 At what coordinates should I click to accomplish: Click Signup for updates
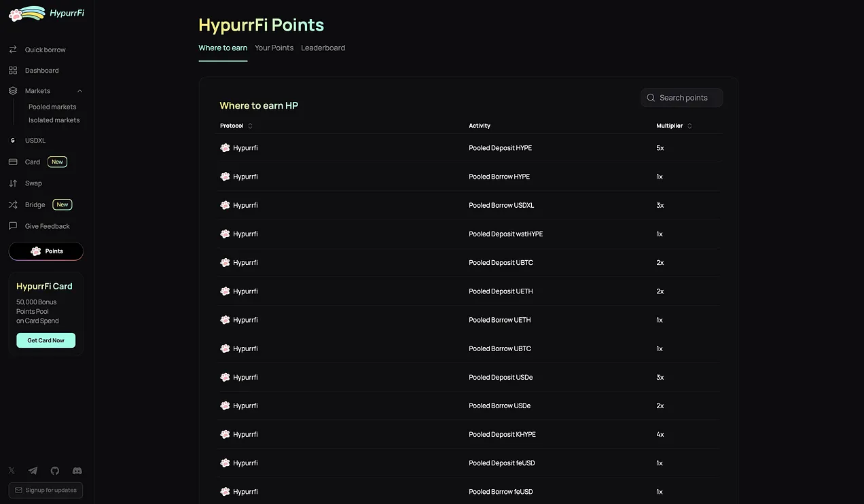coord(46,490)
